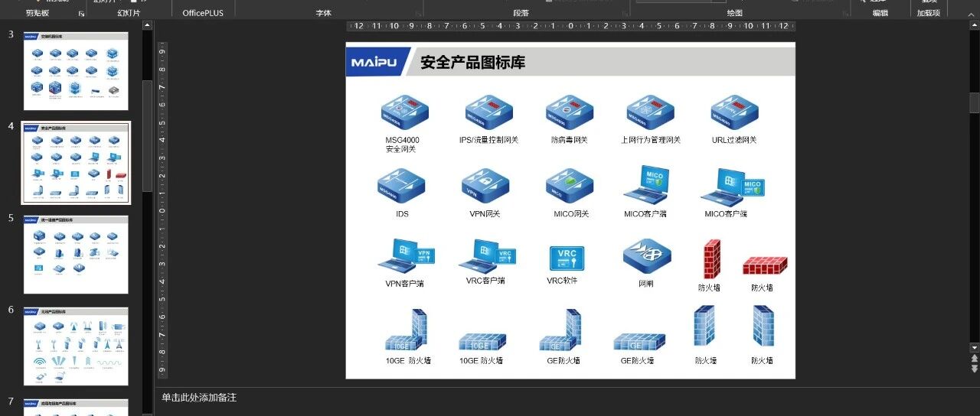Choose the MICO网关 device icon
Image resolution: width=980 pixels, height=416 pixels.
pos(569,186)
